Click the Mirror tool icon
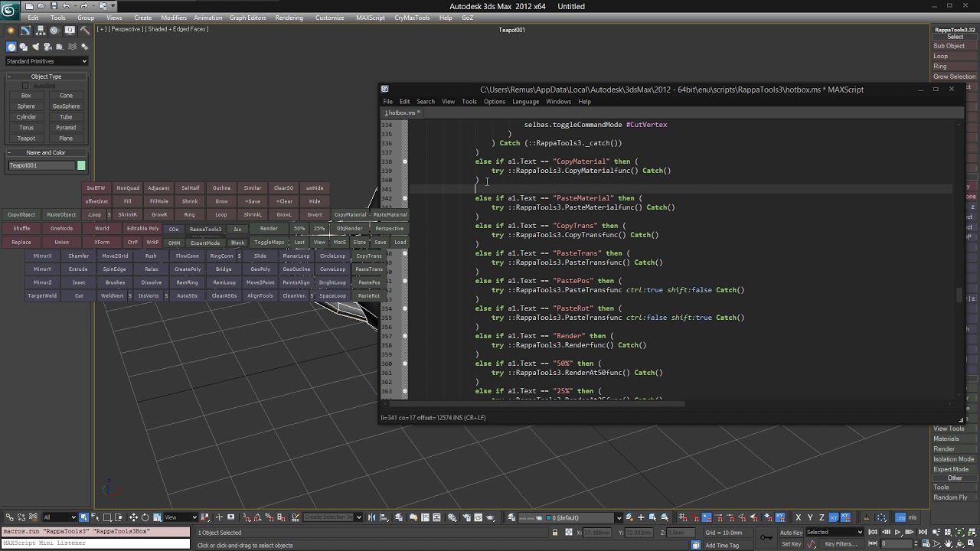Viewport: 980px width, 551px height. pyautogui.click(x=371, y=517)
